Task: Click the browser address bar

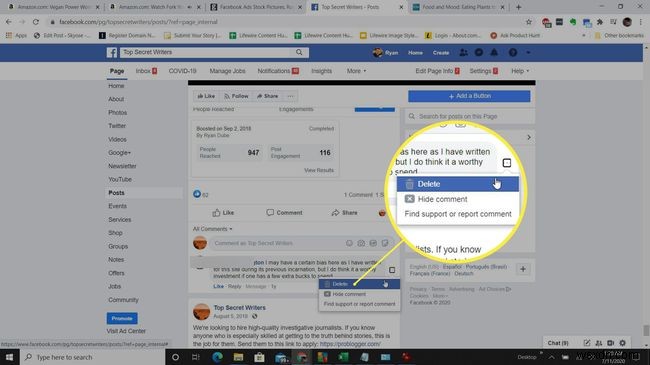Action: [x=286, y=22]
